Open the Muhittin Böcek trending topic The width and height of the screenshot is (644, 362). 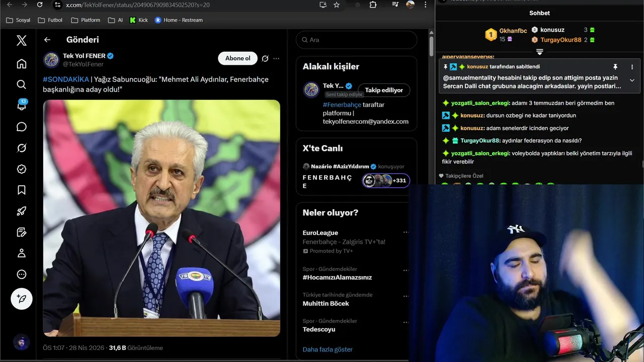pyautogui.click(x=326, y=304)
